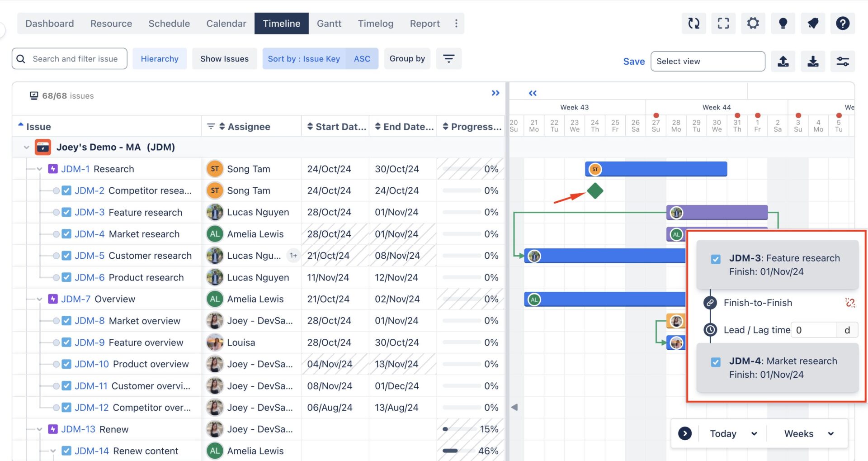Switch to the Gantt tab
This screenshot has width=868, height=461.
[329, 23]
